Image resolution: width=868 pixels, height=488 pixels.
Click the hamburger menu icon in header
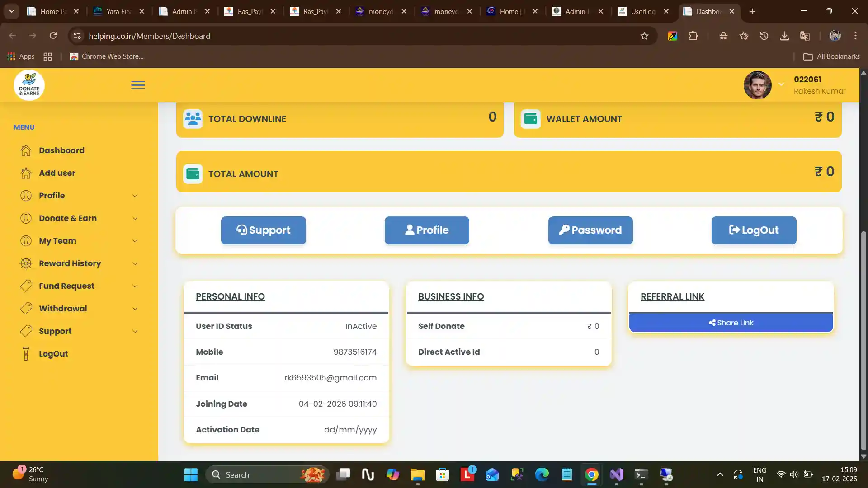pyautogui.click(x=138, y=85)
